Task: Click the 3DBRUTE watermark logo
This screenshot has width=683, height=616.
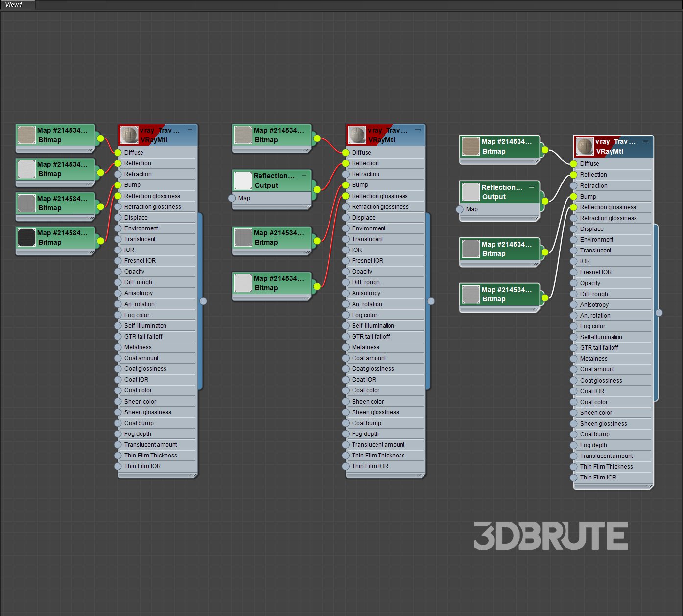Action: click(551, 536)
